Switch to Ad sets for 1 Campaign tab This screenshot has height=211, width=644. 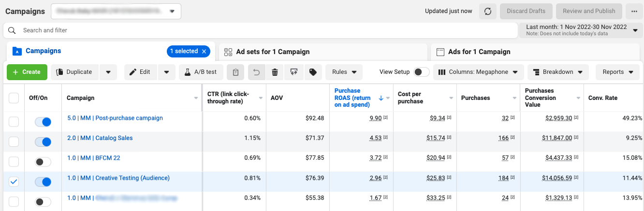pos(273,52)
